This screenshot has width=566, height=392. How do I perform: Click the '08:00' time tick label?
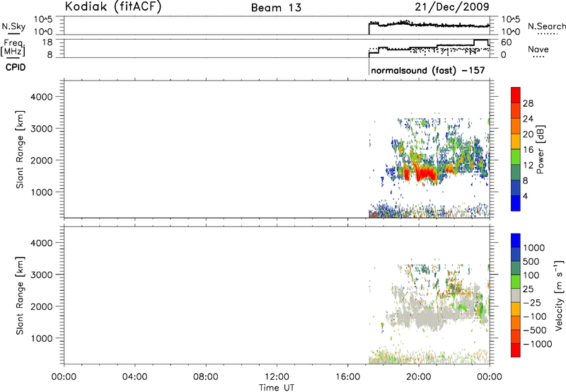click(205, 377)
